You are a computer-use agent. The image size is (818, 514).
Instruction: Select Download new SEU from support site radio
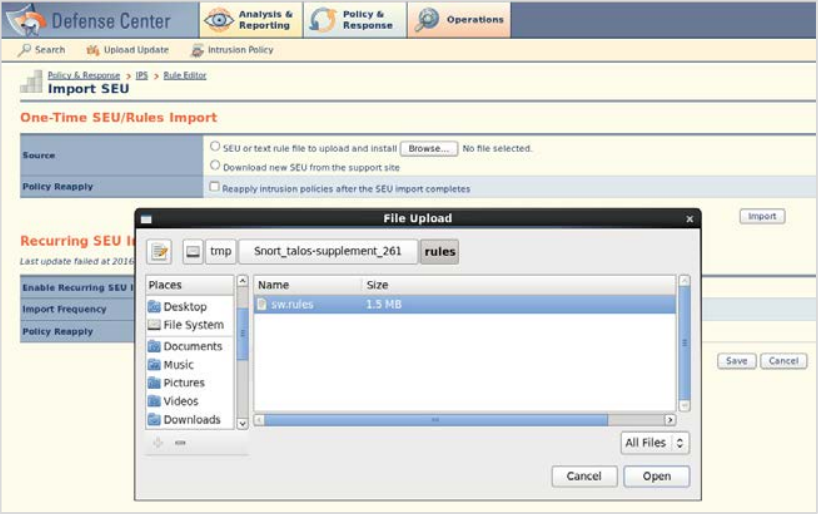pyautogui.click(x=215, y=165)
